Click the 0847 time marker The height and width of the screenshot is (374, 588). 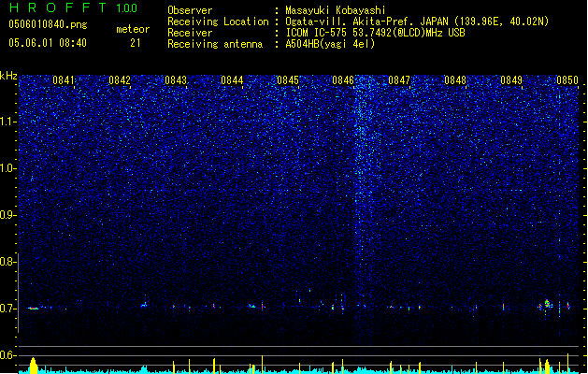[399, 80]
